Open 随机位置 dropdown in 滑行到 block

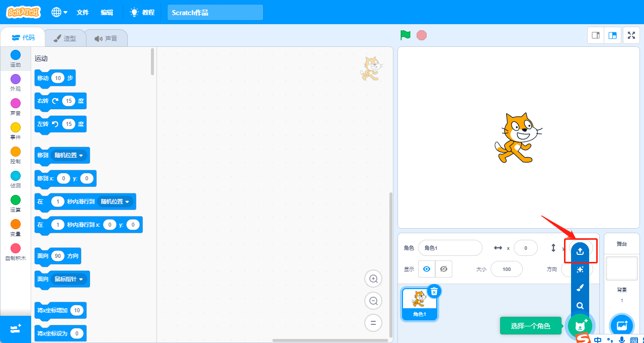[115, 201]
